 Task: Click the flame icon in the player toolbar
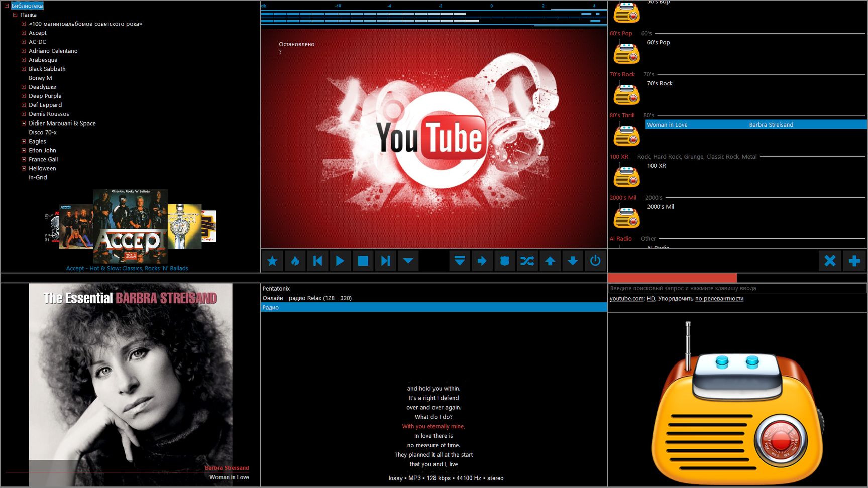tap(295, 261)
